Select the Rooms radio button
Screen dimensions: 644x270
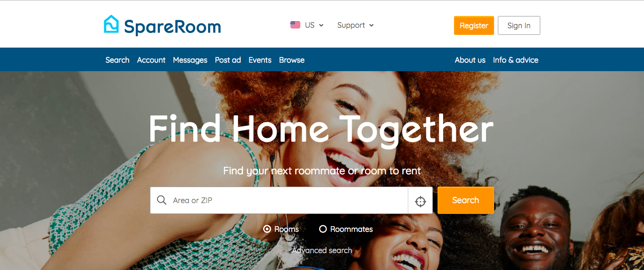click(x=267, y=229)
